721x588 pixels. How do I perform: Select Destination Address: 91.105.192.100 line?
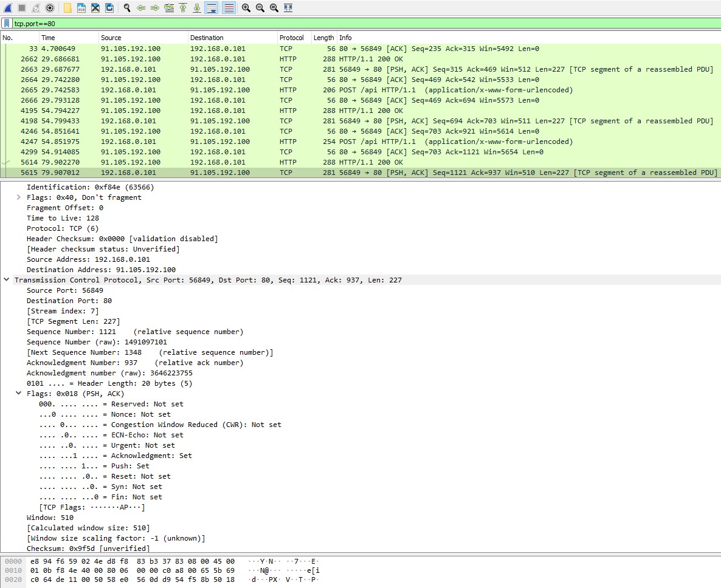tap(101, 270)
